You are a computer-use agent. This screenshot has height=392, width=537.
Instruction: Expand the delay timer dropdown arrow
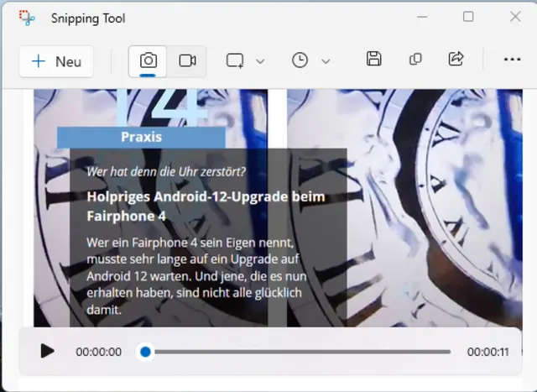(x=326, y=61)
